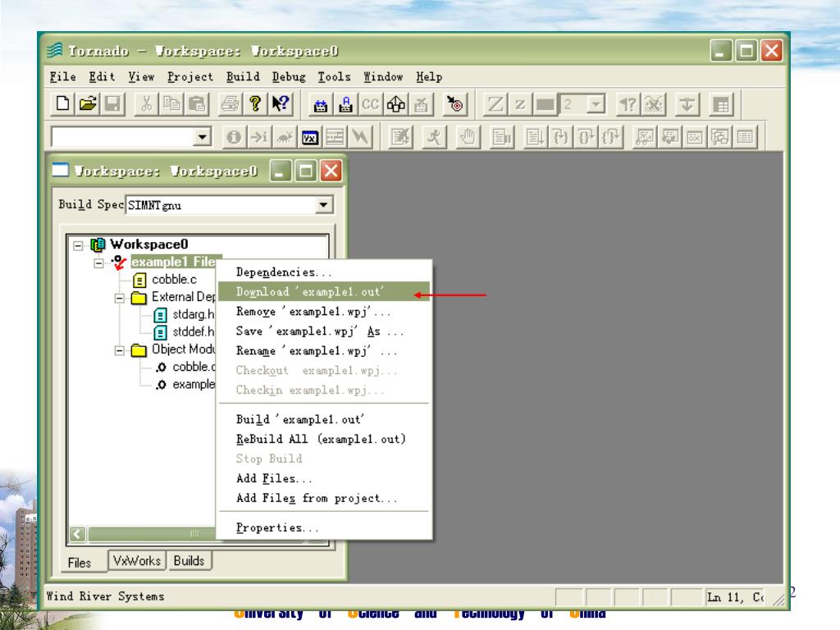This screenshot has width=840, height=630.
Task: Select the Workspace0 root node
Action: 149,244
